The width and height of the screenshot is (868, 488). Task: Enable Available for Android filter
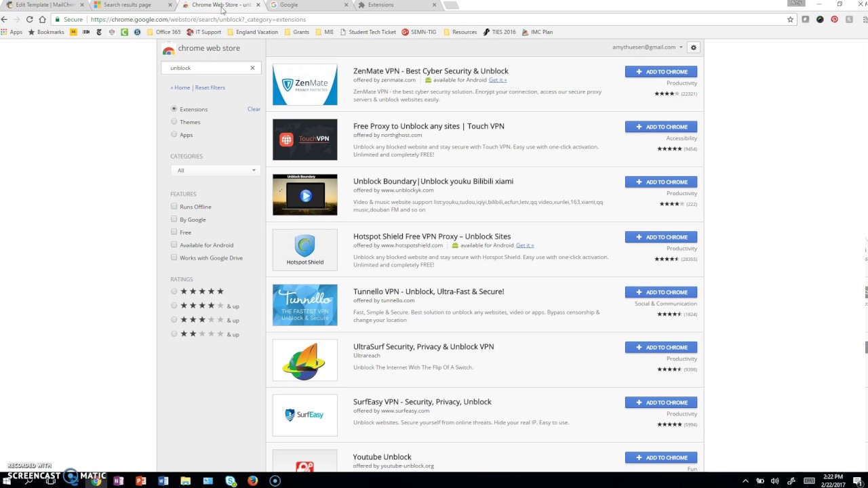click(x=174, y=245)
